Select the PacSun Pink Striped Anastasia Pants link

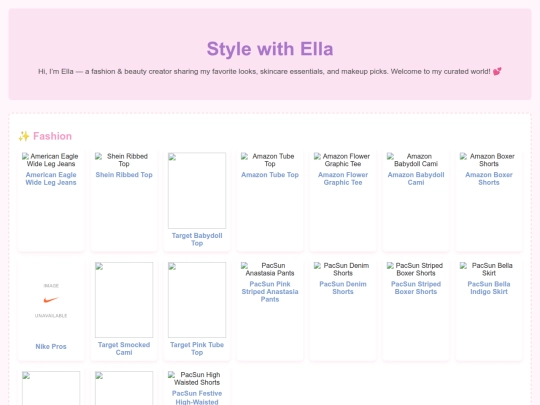[270, 292]
